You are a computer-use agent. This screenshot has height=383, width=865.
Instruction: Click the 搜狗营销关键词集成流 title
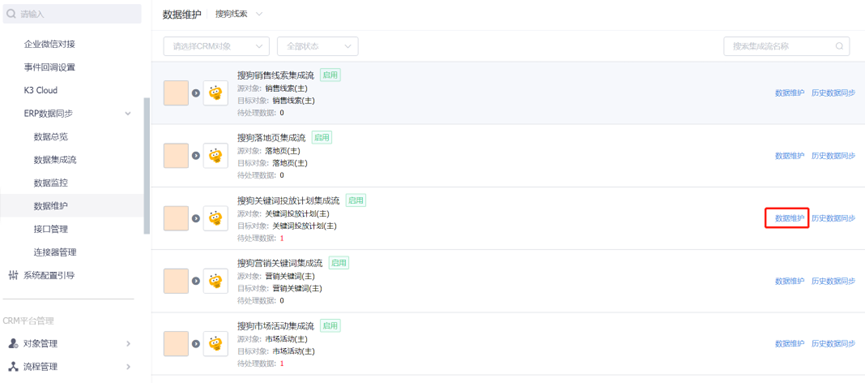point(280,263)
